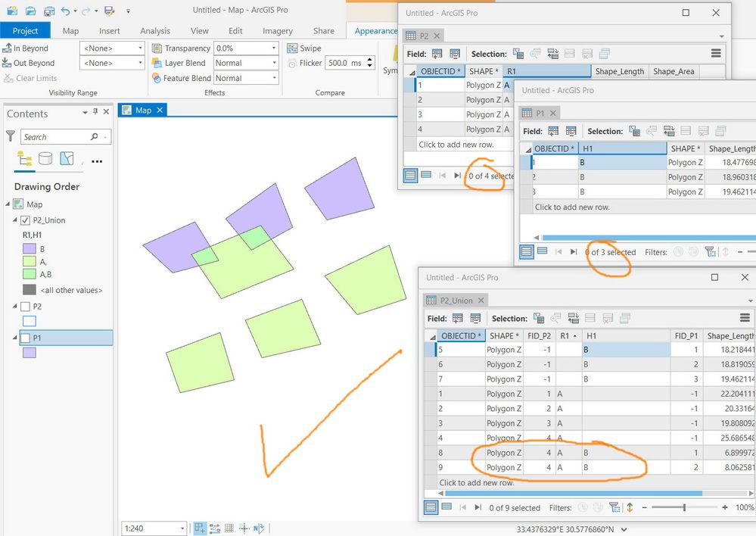Click Switch Selection icon in P1 table
The image size is (756, 536).
pyautogui.click(x=669, y=131)
